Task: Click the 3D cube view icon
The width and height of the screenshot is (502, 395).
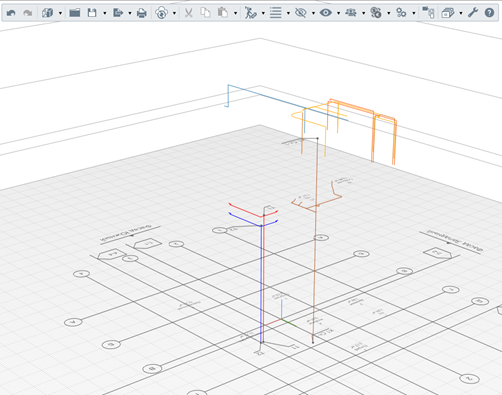Action: 48,13
